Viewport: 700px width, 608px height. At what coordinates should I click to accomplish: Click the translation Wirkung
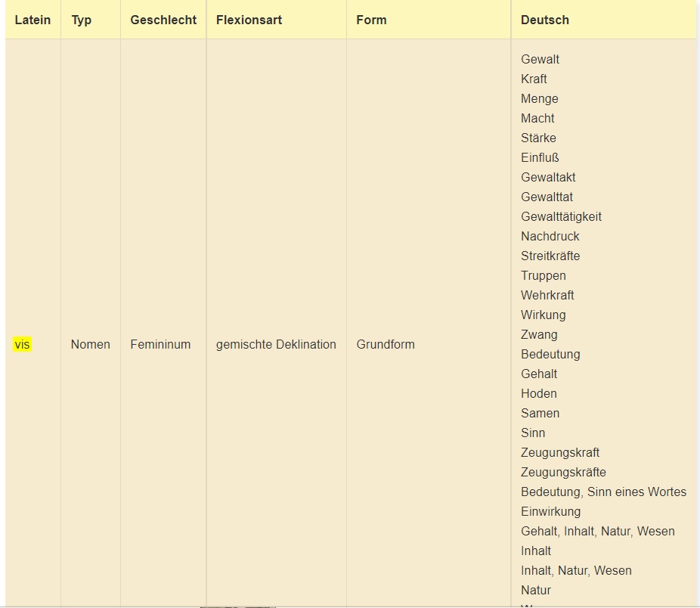(x=543, y=315)
